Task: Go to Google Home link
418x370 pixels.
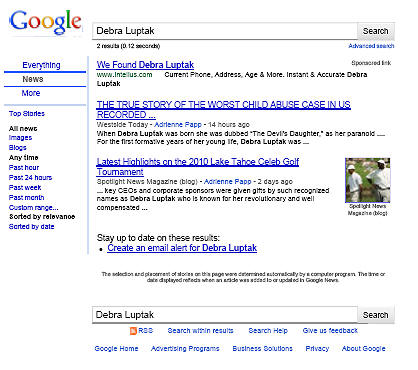Action: tap(116, 349)
